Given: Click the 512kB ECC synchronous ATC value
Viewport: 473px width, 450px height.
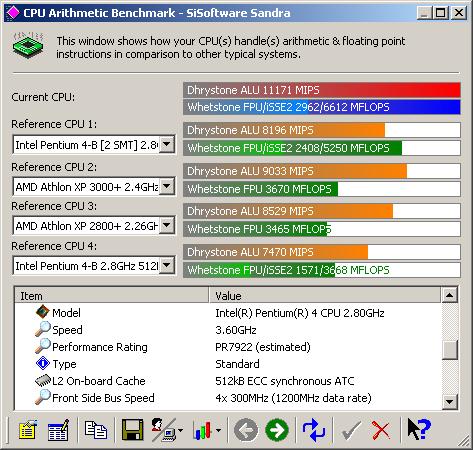Looking at the screenshot, I should [285, 381].
